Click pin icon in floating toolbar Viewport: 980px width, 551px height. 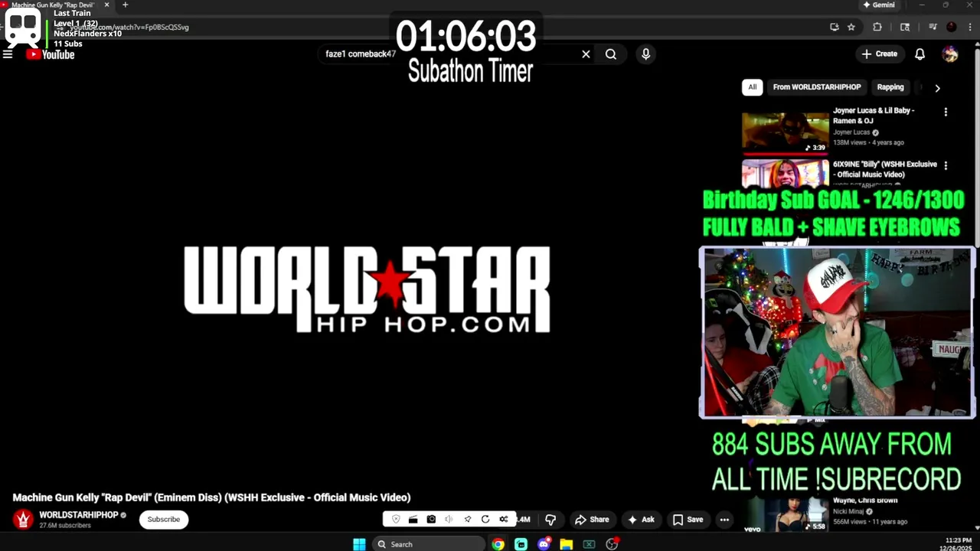(x=467, y=519)
